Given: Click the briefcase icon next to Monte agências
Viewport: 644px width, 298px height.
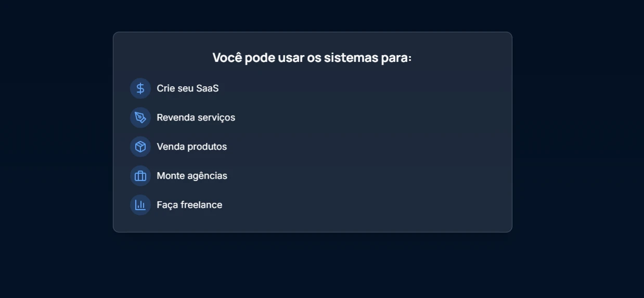Looking at the screenshot, I should point(140,176).
